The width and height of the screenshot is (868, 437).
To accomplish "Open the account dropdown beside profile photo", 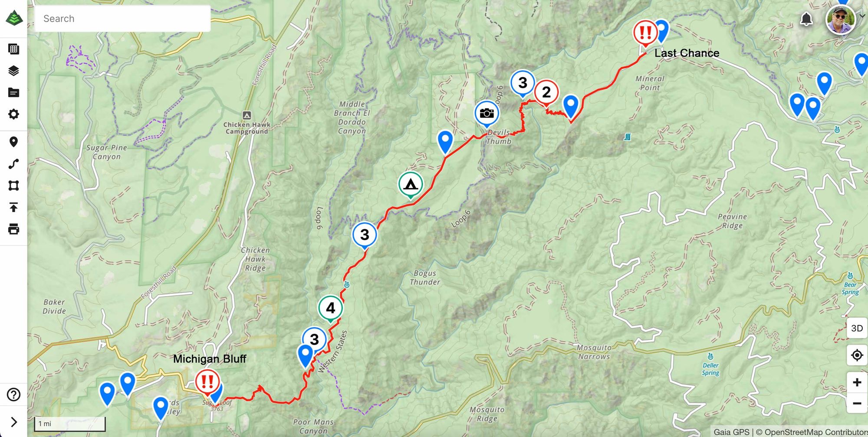I will [x=863, y=16].
